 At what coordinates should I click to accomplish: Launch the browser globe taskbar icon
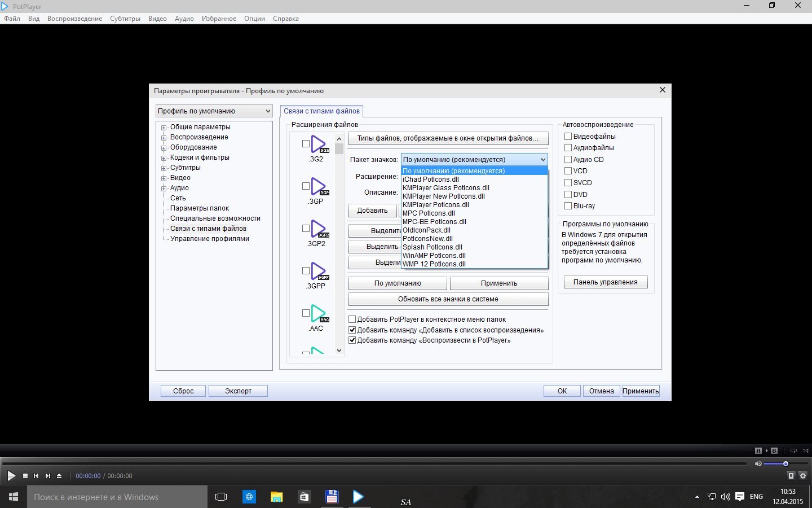pos(249,497)
